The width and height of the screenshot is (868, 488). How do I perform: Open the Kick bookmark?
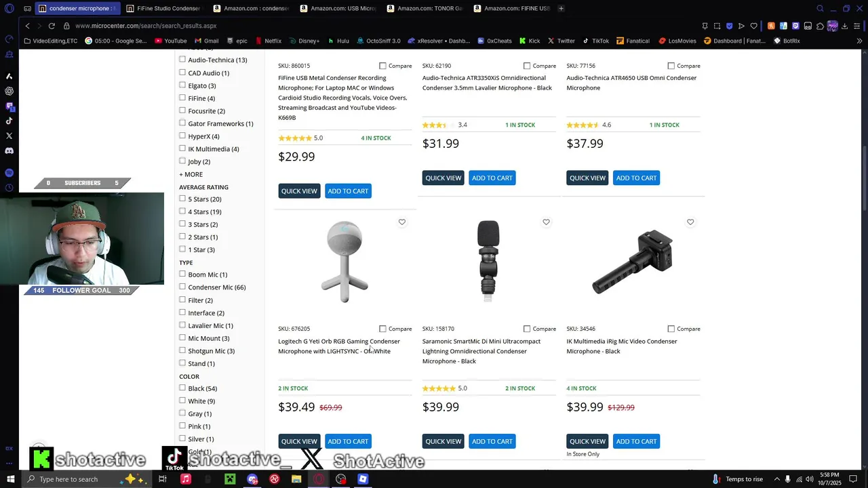pyautogui.click(x=530, y=41)
